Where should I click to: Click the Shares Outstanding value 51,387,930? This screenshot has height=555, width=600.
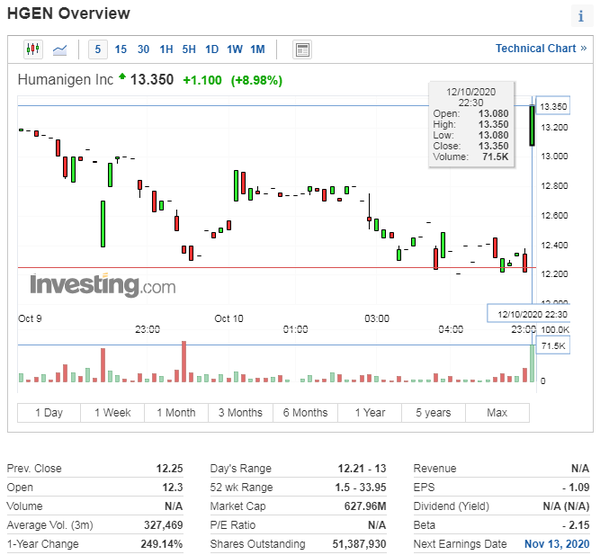coord(359,544)
